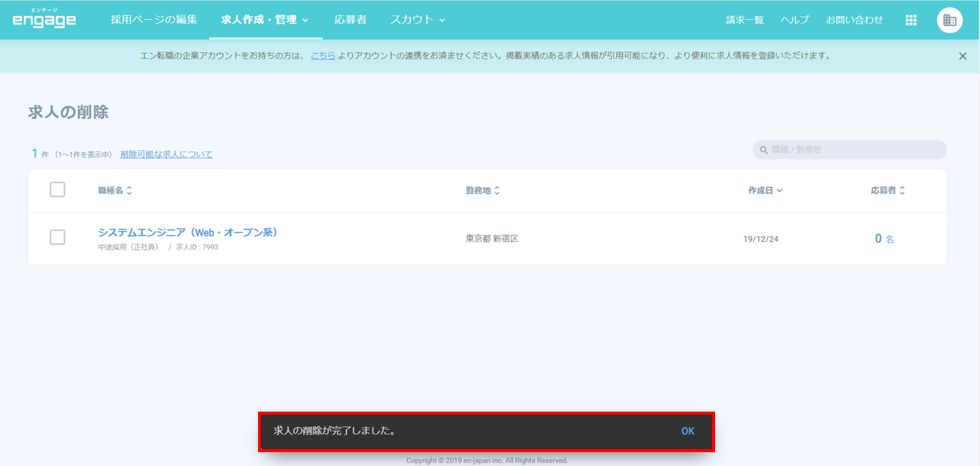Viewport: 980px width, 466px height.
Task: Dismiss the en転職 account linking banner
Action: coord(962,56)
